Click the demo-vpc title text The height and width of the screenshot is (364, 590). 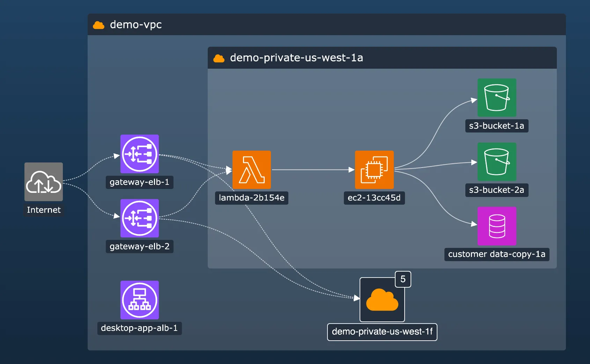tap(136, 25)
